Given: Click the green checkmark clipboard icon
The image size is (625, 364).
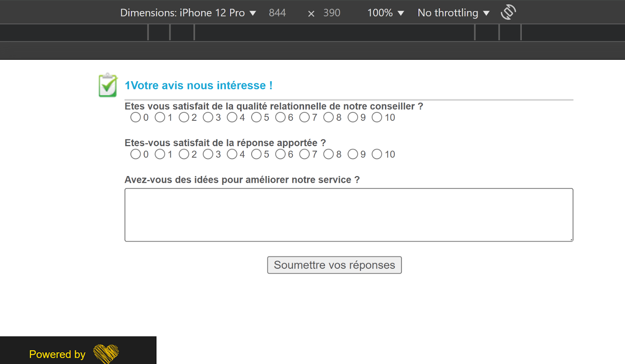Looking at the screenshot, I should pos(107,85).
